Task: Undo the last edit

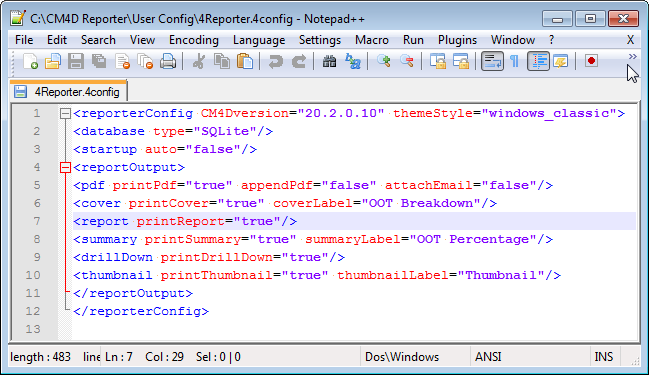Action: [275, 61]
